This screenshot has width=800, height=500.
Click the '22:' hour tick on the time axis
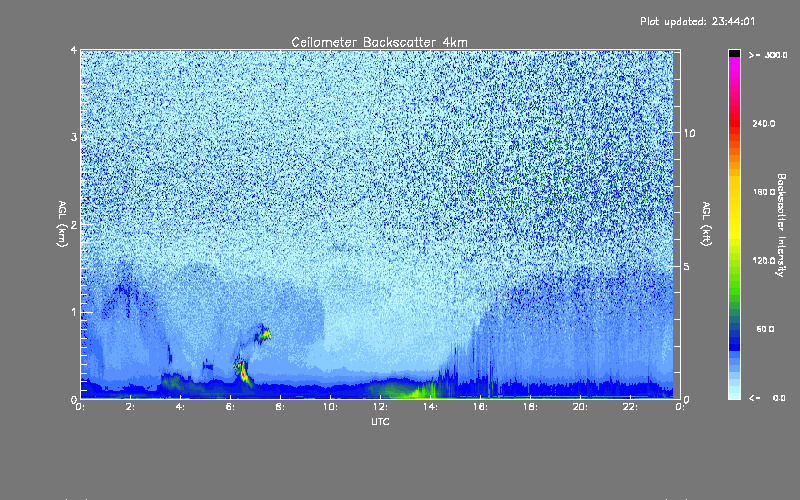click(630, 407)
